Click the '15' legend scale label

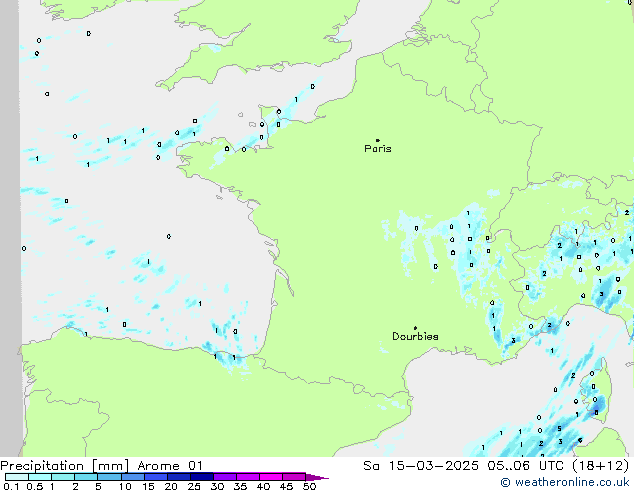[x=148, y=486]
